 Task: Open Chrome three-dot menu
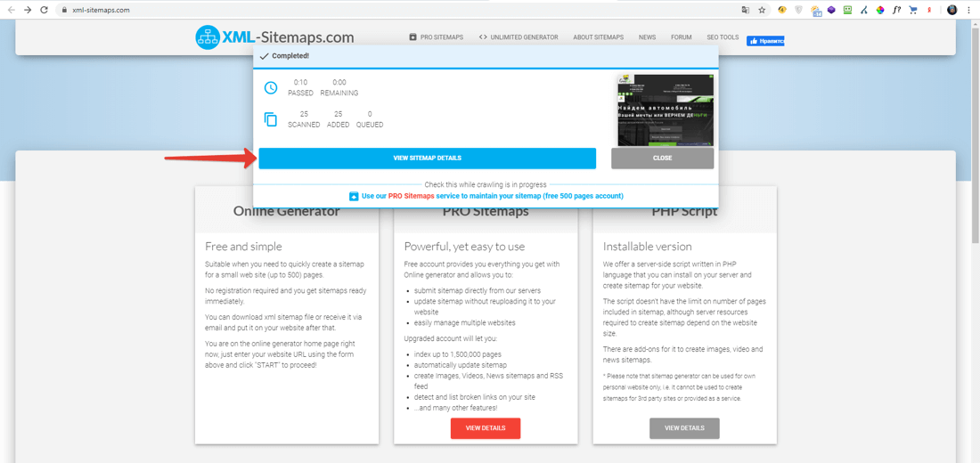pos(968,10)
